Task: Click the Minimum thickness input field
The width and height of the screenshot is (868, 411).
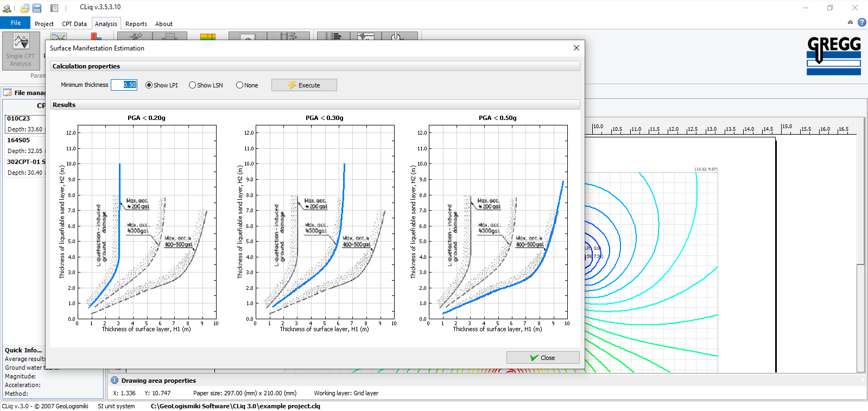Action: tap(124, 85)
